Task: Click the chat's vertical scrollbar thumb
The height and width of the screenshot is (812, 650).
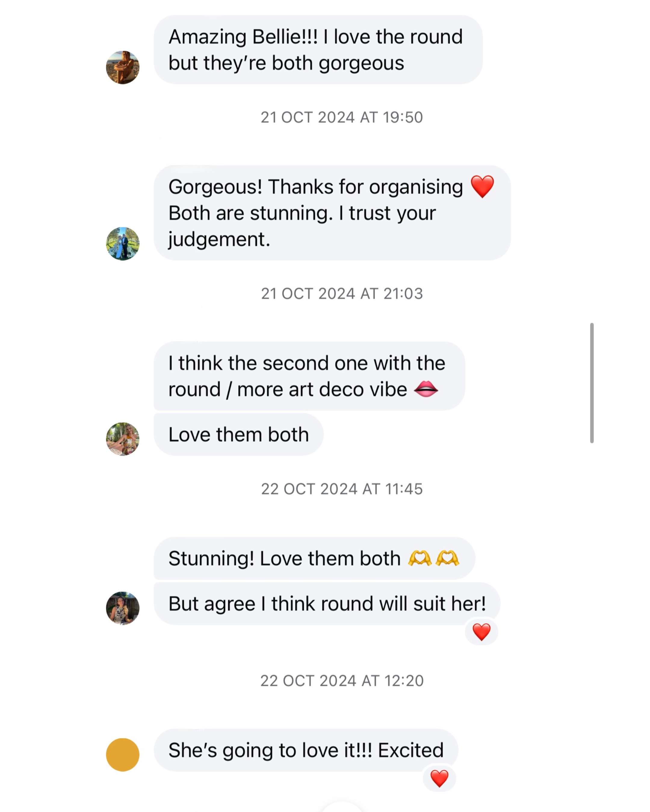Action: click(x=592, y=383)
